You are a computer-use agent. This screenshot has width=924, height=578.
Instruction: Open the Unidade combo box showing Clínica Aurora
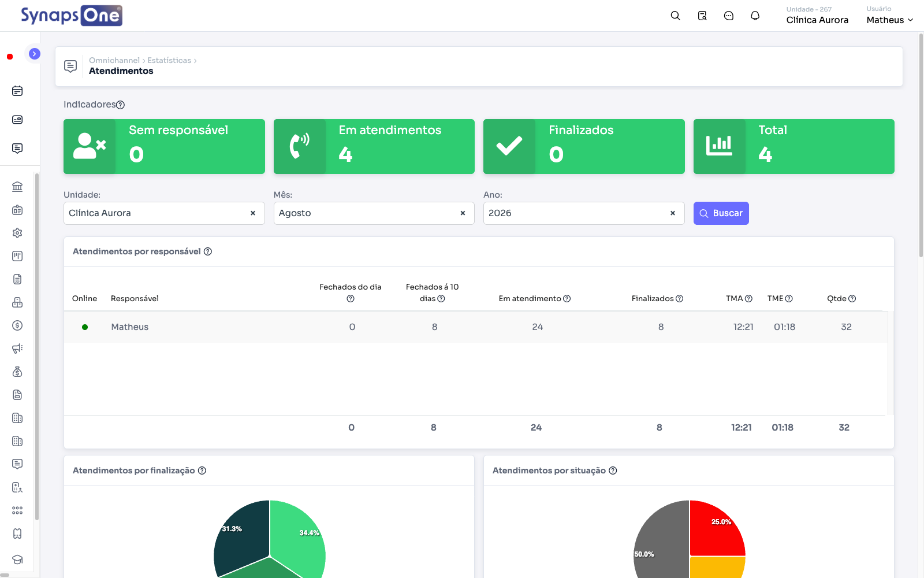(164, 213)
